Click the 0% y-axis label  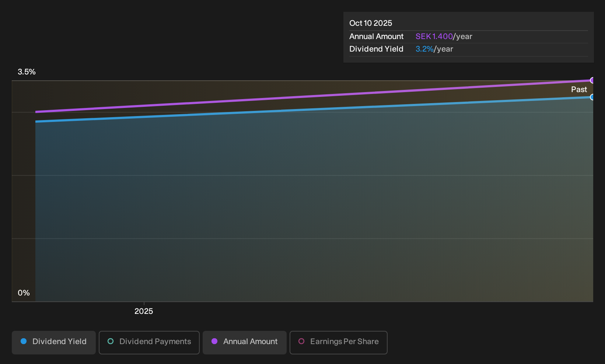24,293
